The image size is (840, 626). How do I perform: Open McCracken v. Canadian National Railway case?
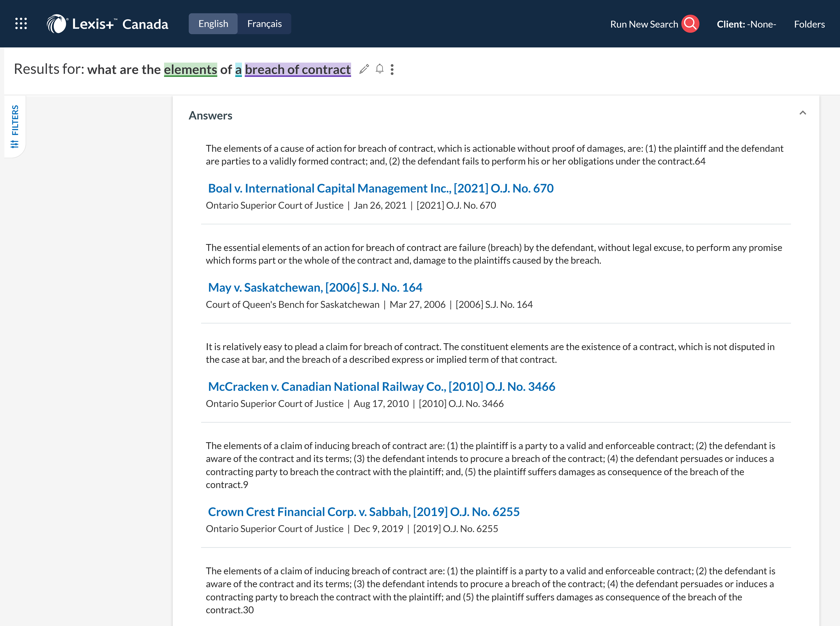(x=381, y=387)
